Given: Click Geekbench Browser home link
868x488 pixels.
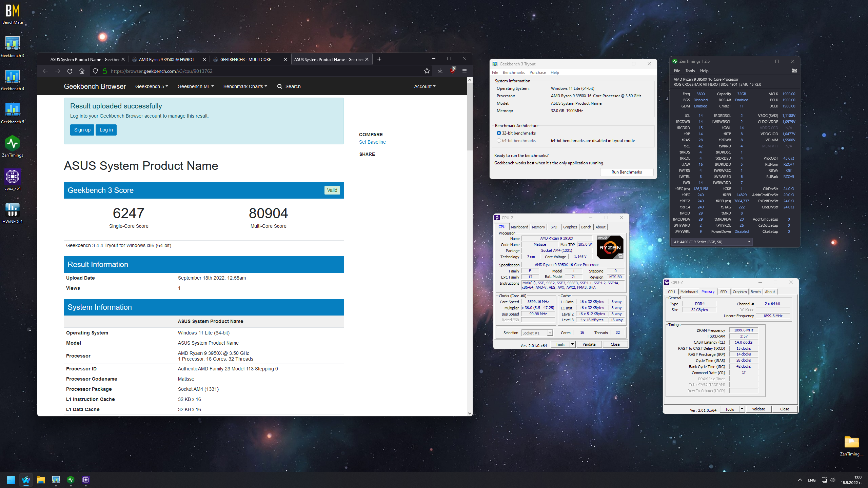Looking at the screenshot, I should tap(95, 86).
